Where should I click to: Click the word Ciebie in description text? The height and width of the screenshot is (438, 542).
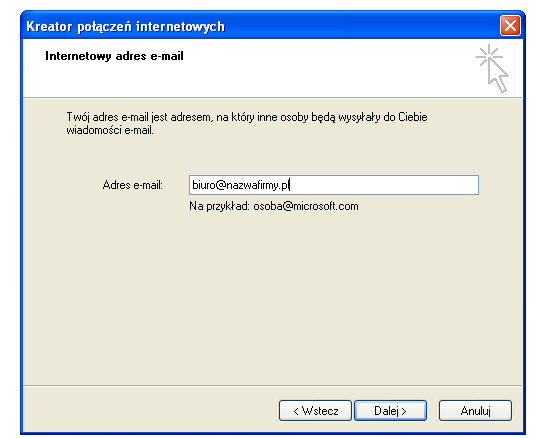click(x=413, y=117)
